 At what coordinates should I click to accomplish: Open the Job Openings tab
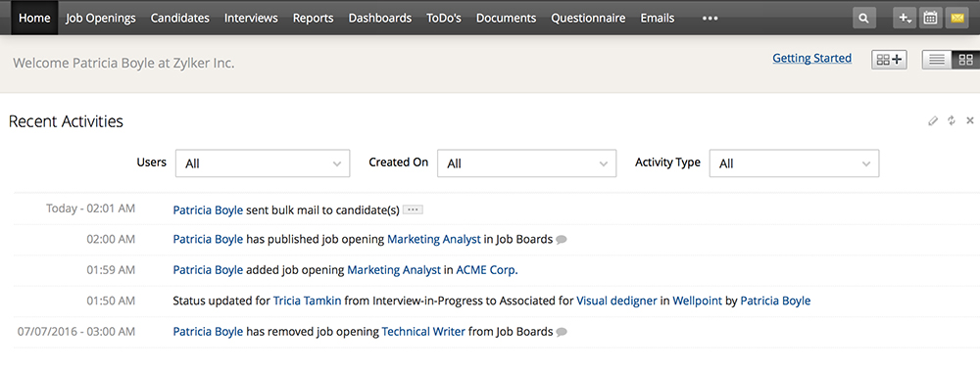pos(101,19)
